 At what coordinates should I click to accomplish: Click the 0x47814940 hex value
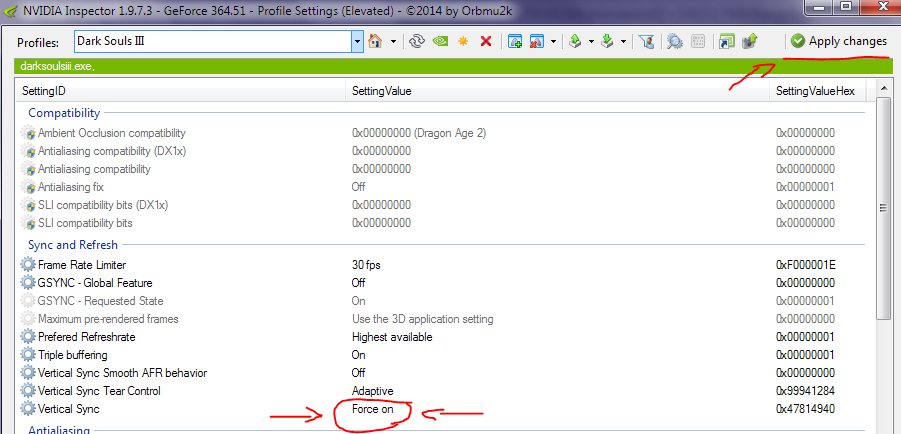click(x=806, y=409)
